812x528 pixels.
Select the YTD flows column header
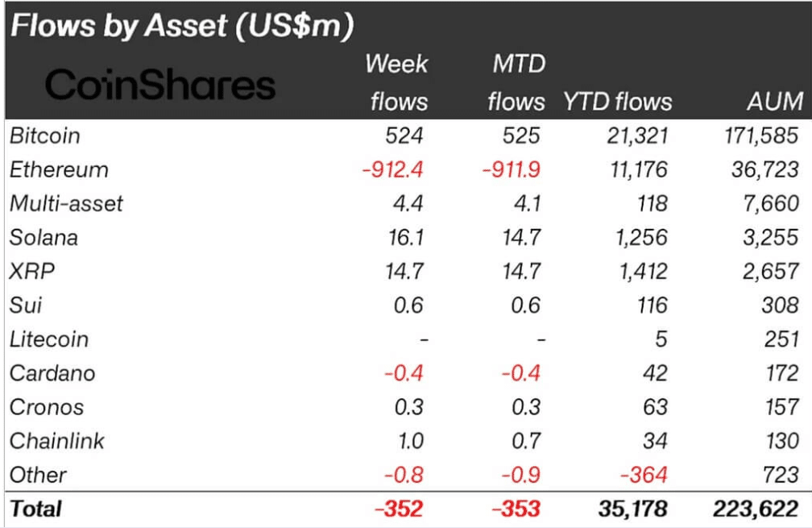click(x=617, y=102)
